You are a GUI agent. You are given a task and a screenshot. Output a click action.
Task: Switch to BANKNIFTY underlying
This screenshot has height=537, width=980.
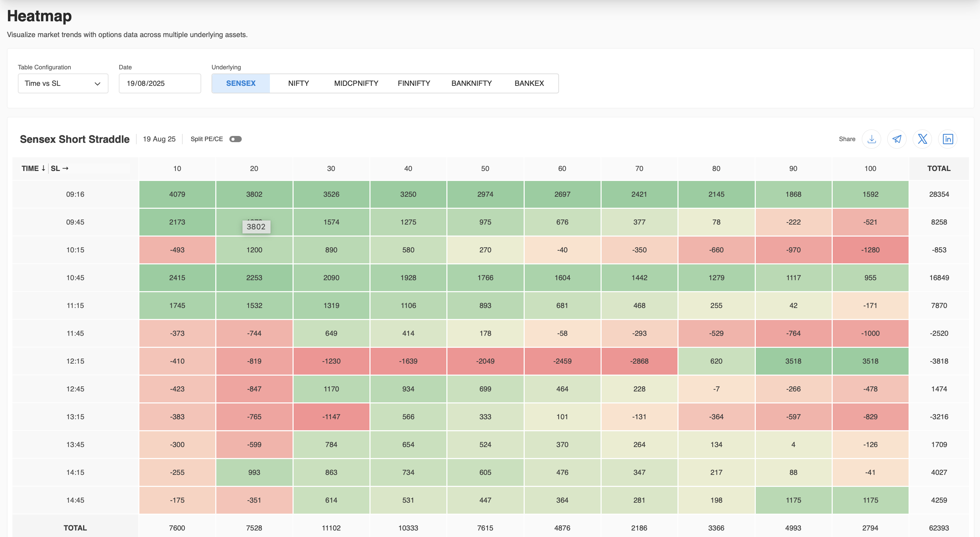[x=471, y=83]
